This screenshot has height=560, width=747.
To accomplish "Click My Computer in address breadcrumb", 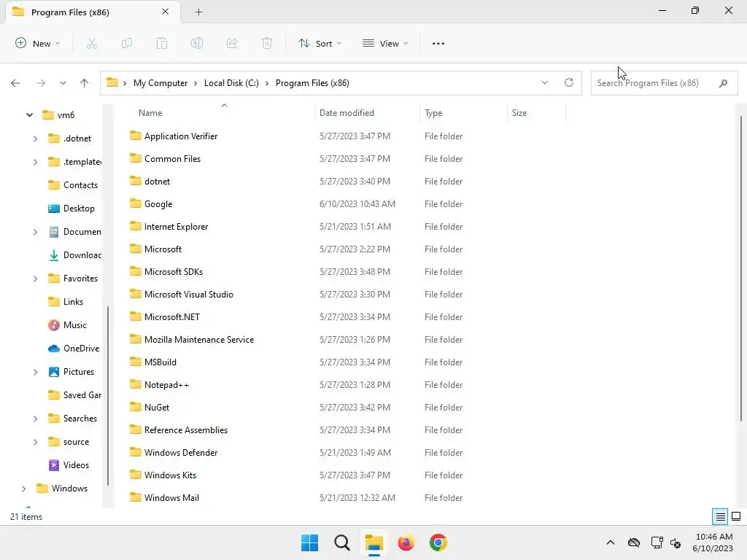I will click(x=160, y=83).
